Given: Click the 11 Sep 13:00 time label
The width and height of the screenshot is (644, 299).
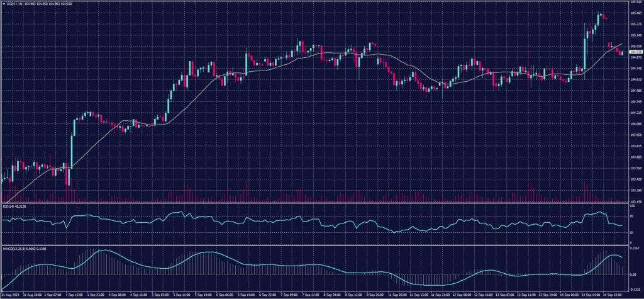Looking at the screenshot, I should (x=419, y=294).
